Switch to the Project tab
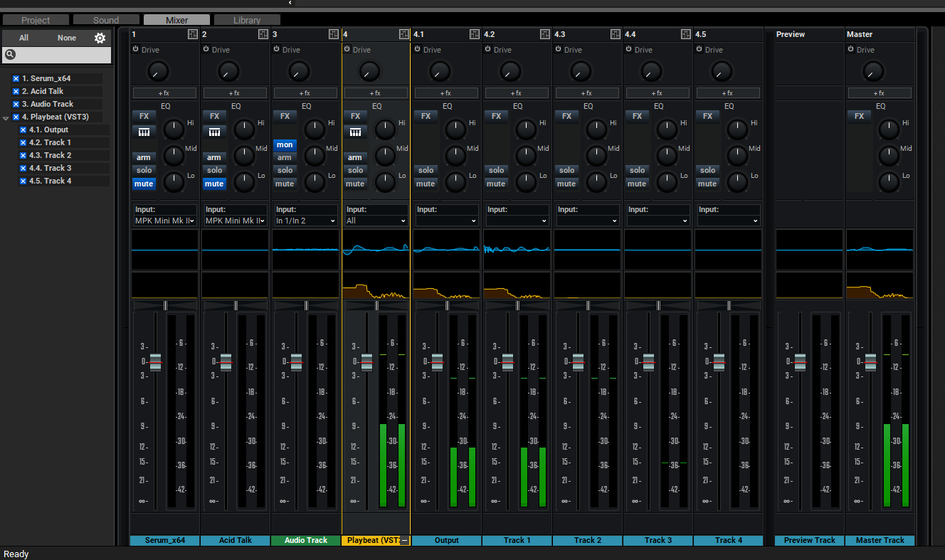The height and width of the screenshot is (560, 945). coord(36,20)
